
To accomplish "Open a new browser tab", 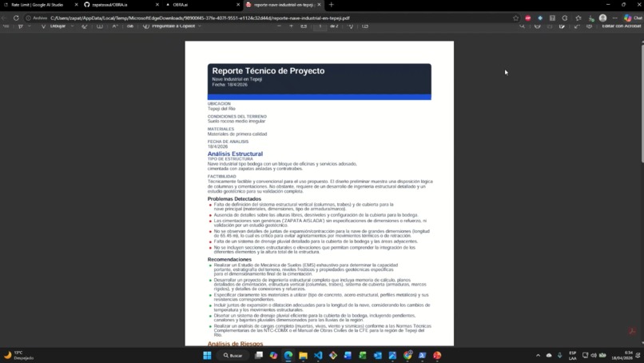I will point(332,5).
